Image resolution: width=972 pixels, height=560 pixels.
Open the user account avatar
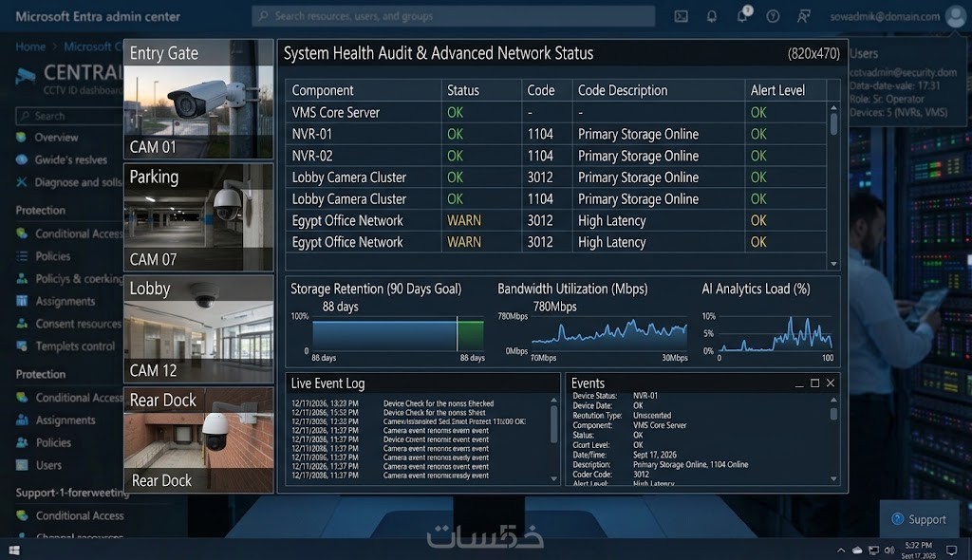coord(955,17)
